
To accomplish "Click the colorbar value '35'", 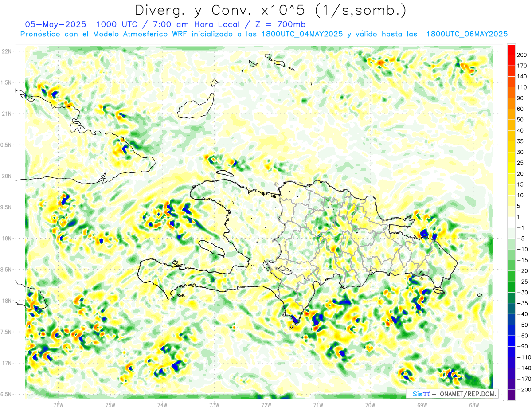I will click(x=521, y=141).
